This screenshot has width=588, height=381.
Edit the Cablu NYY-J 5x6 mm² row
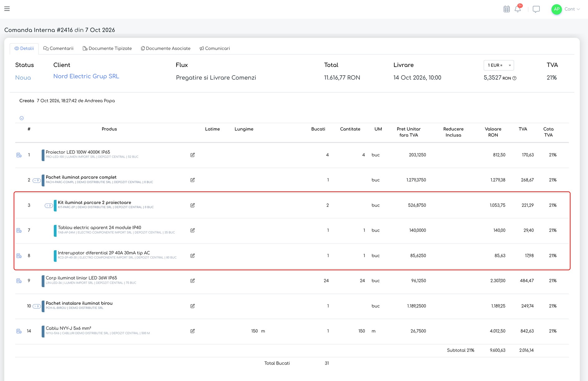click(x=193, y=331)
